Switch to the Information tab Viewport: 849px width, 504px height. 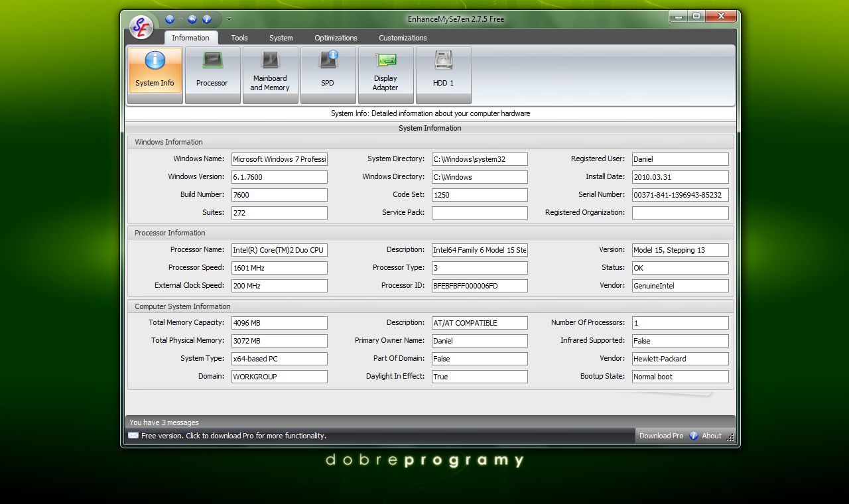pyautogui.click(x=190, y=38)
